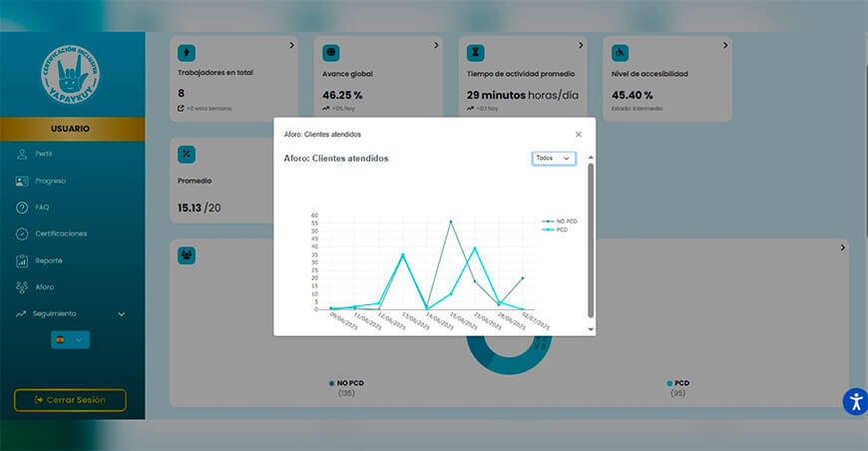Open the Todos filter dropdown
Viewport: 868px width, 451px height.
pyautogui.click(x=554, y=159)
